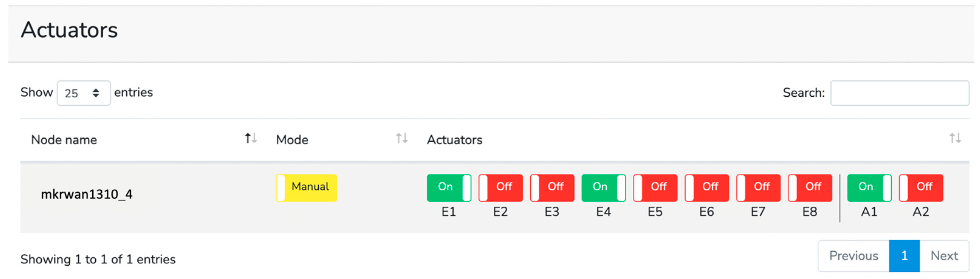Go to the Next page
The image size is (980, 279).
coord(944,256)
